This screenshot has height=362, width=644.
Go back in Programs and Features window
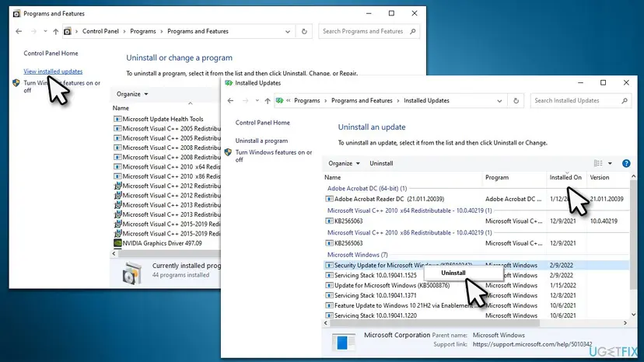coord(19,31)
